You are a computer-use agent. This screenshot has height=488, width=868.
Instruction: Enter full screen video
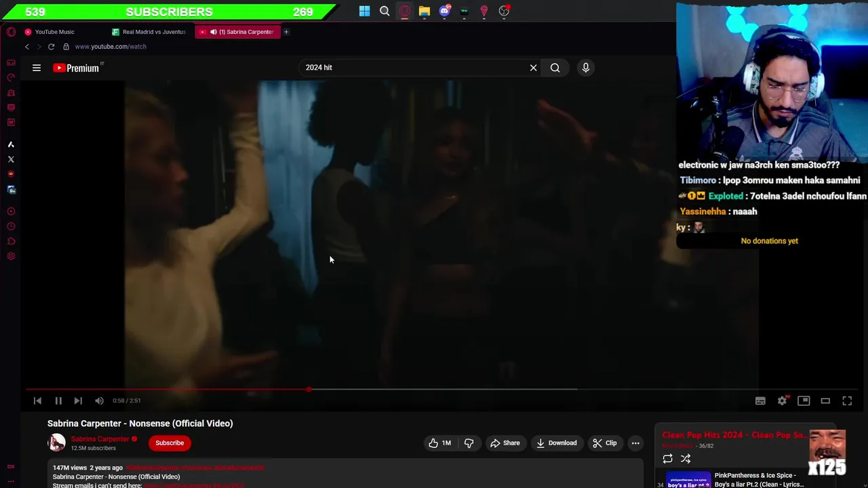point(847,401)
